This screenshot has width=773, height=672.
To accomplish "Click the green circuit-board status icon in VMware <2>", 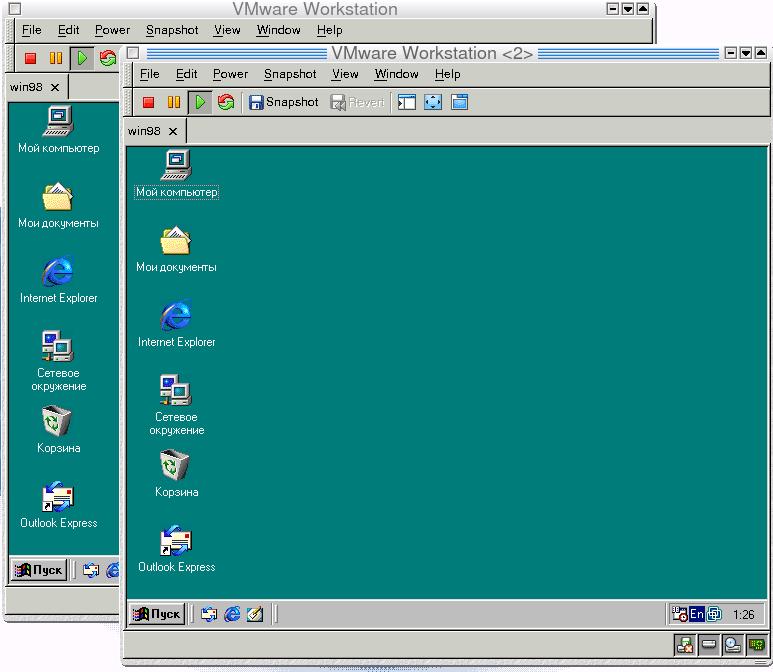I will (757, 645).
